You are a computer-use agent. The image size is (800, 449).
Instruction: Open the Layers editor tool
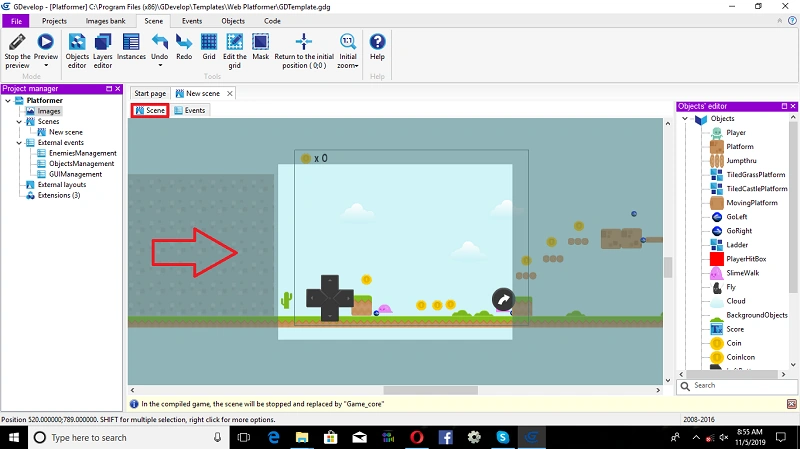(x=103, y=51)
